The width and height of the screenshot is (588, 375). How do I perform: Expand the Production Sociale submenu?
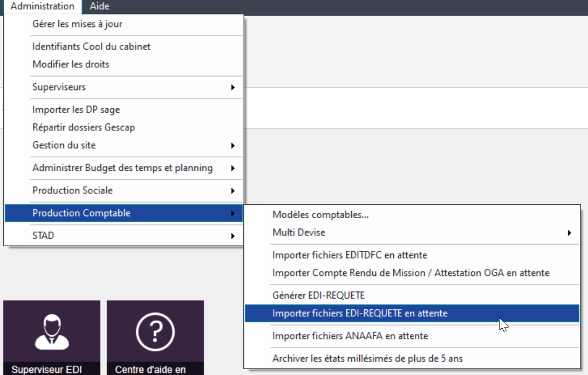[x=124, y=191]
